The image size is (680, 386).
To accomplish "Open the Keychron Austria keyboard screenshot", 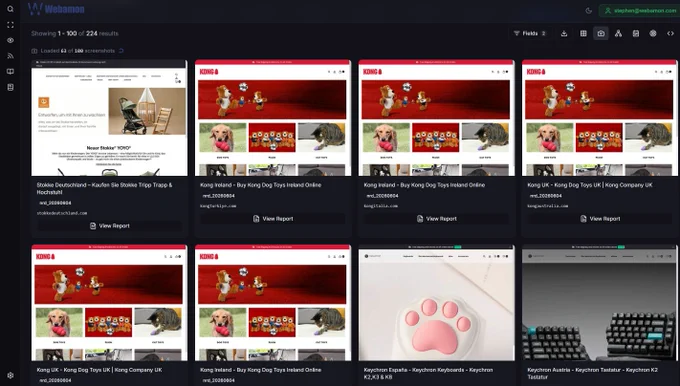I will tap(600, 303).
